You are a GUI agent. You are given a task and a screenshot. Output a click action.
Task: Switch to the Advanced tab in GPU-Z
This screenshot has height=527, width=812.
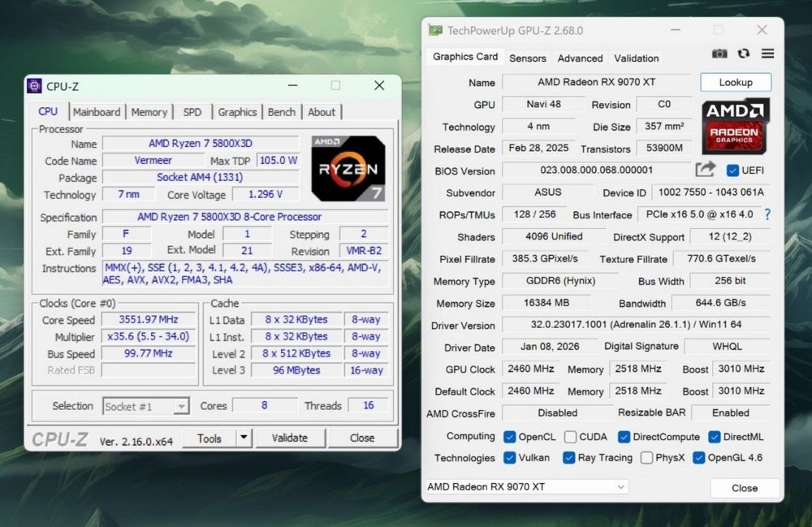click(580, 58)
